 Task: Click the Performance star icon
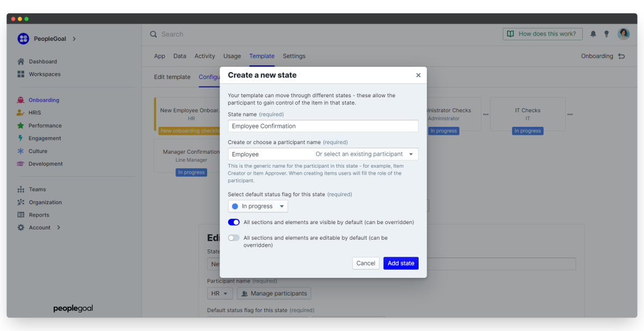(x=21, y=126)
